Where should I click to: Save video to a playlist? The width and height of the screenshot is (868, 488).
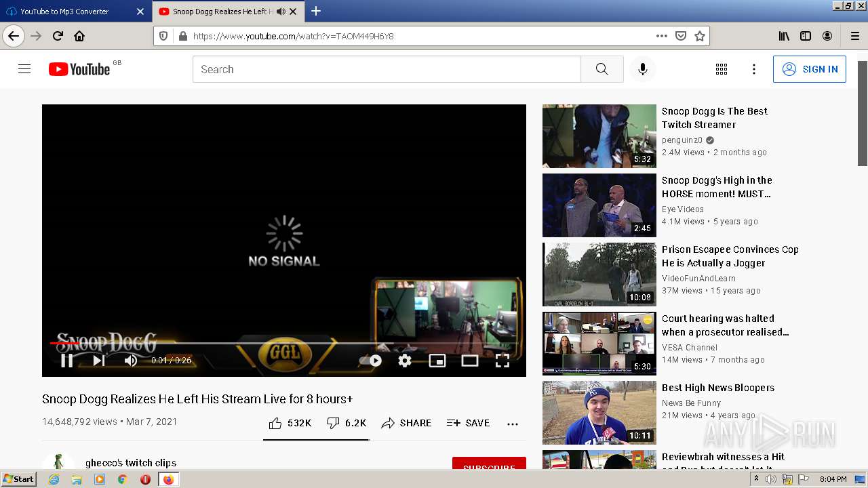click(x=468, y=423)
